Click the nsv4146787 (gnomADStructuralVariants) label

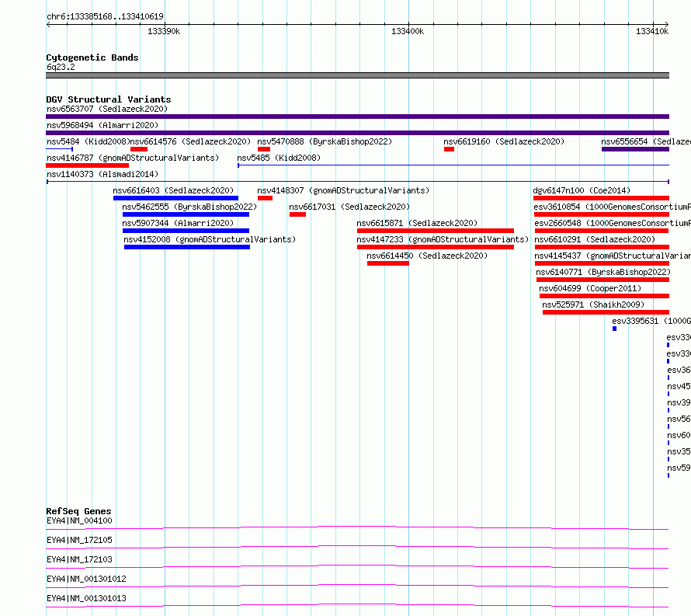click(133, 158)
